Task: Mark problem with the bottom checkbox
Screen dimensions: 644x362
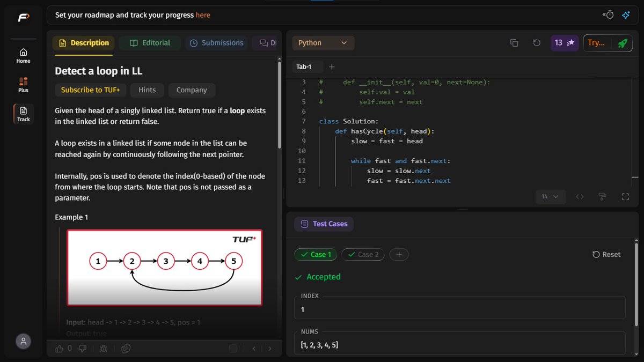Action: pos(233,349)
